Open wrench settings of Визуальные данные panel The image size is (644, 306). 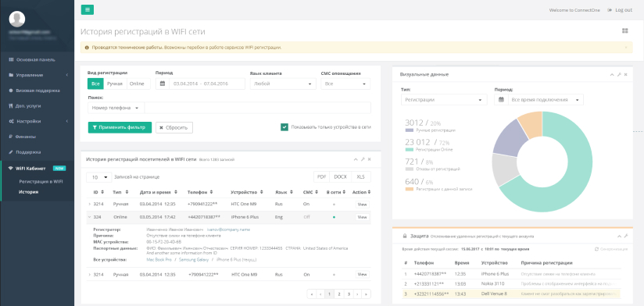pos(619,75)
